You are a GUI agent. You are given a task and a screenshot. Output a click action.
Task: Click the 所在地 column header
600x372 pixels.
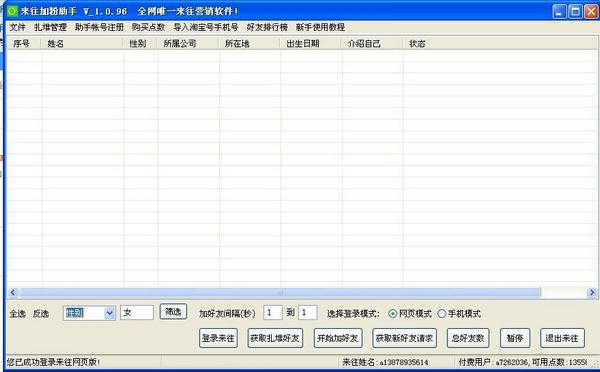pos(249,44)
